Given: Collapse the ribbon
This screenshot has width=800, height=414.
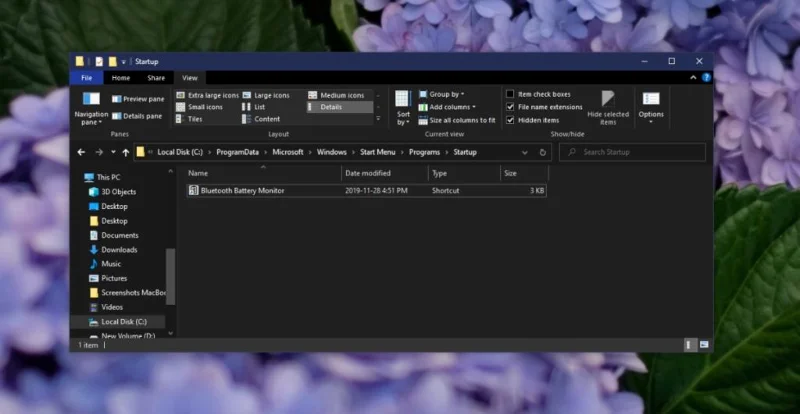Looking at the screenshot, I should click(x=693, y=78).
